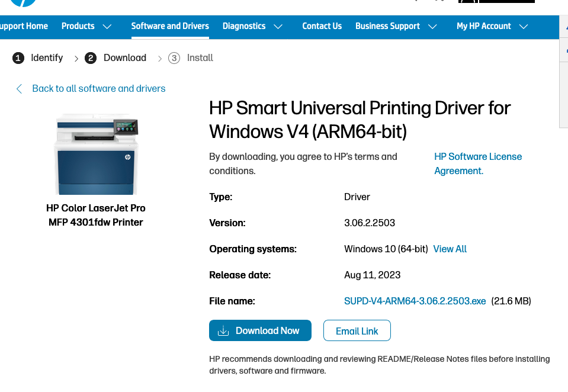
Task: Switch to the Software and Drivers tab
Action: point(170,27)
